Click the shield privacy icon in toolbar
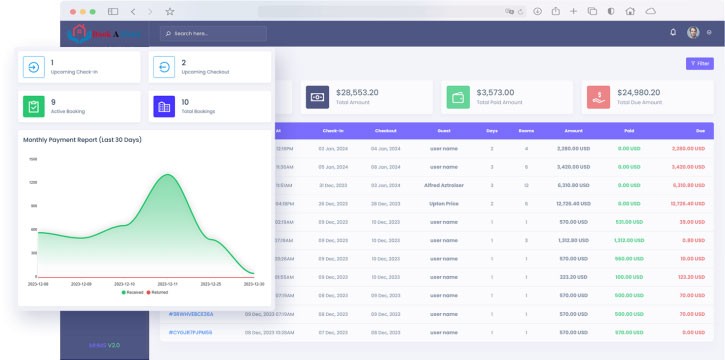The image size is (725, 360). pyautogui.click(x=611, y=12)
